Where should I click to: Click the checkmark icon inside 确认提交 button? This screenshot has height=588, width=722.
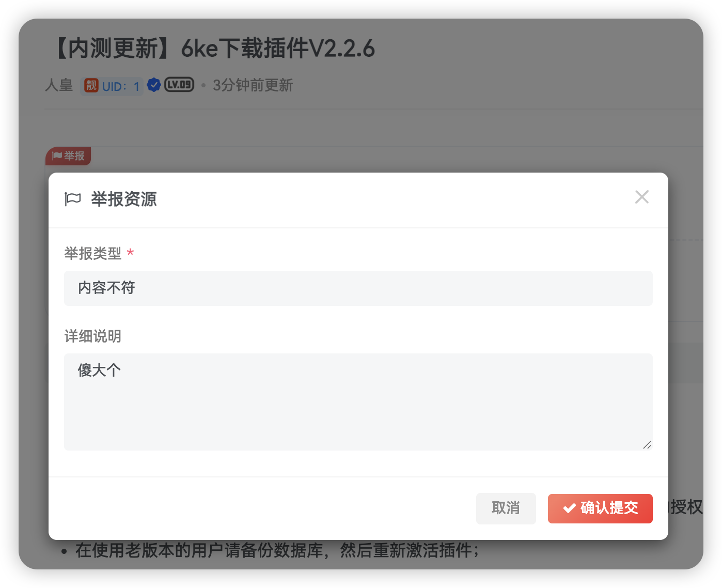point(570,508)
